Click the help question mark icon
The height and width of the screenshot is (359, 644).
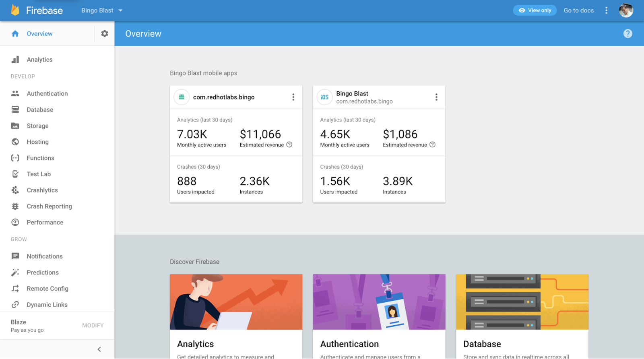click(x=627, y=34)
